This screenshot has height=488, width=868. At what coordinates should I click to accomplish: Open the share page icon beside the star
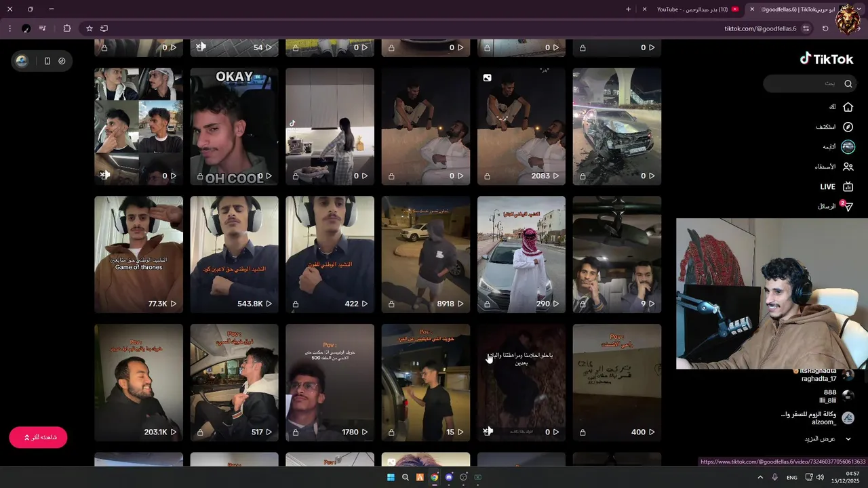pyautogui.click(x=104, y=28)
